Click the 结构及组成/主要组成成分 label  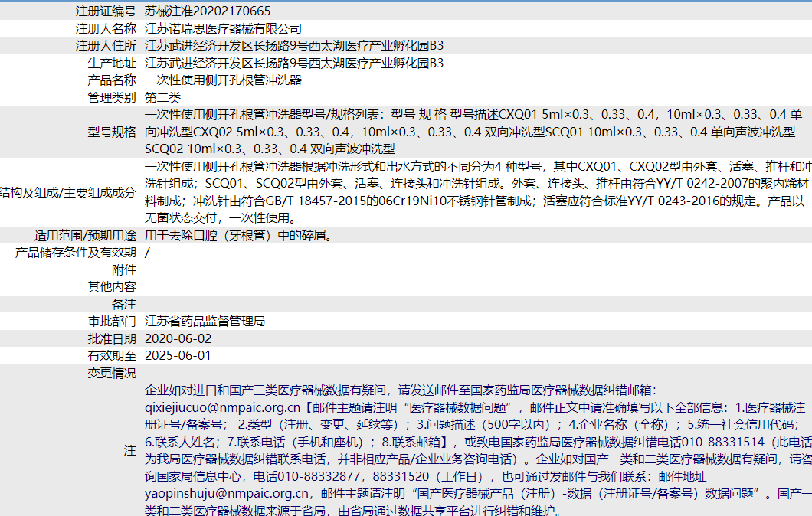tap(67, 192)
